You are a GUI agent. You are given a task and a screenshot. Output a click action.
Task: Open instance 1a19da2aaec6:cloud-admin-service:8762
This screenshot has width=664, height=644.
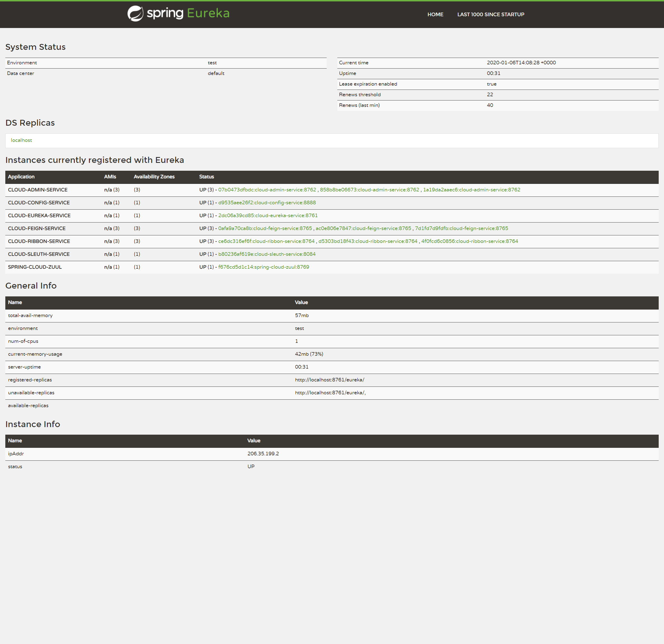click(472, 190)
